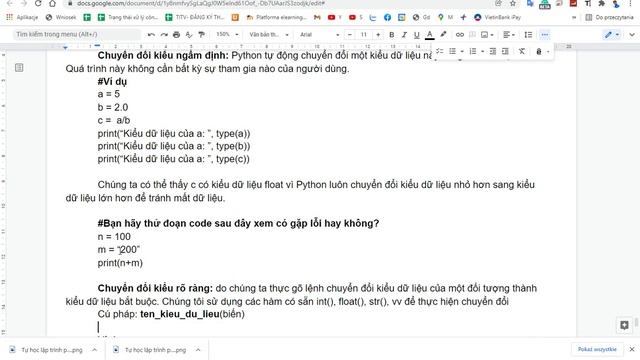Run spelling and grammar check
Image resolution: width=640 pixels, height=360 pixels.
[189, 35]
